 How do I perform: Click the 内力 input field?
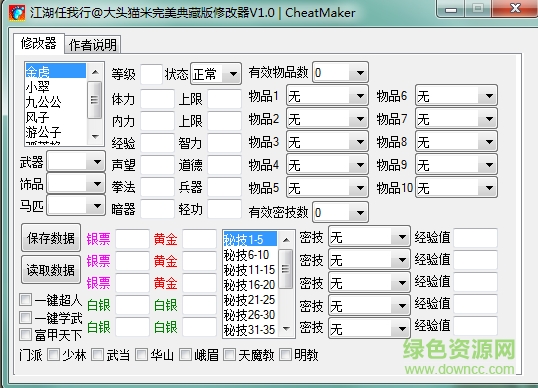157,121
